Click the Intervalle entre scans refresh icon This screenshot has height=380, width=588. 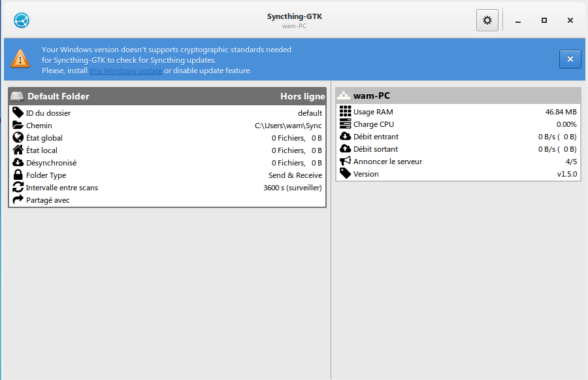18,188
